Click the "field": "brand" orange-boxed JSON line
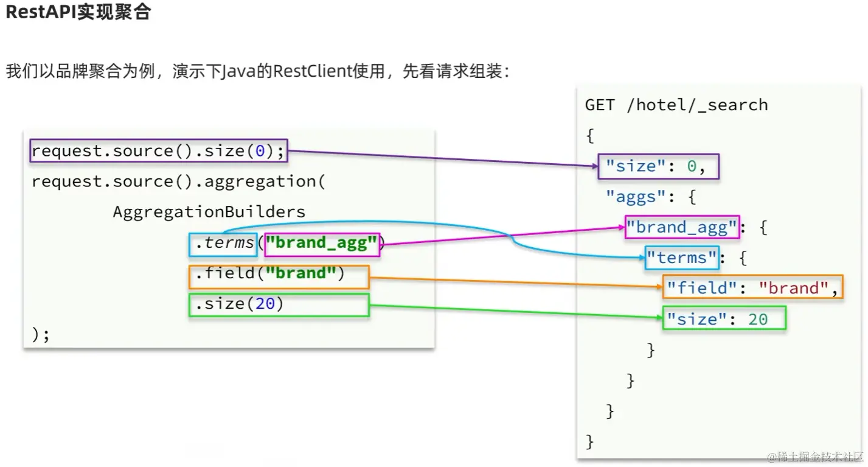The height and width of the screenshot is (467, 868). coord(751,287)
